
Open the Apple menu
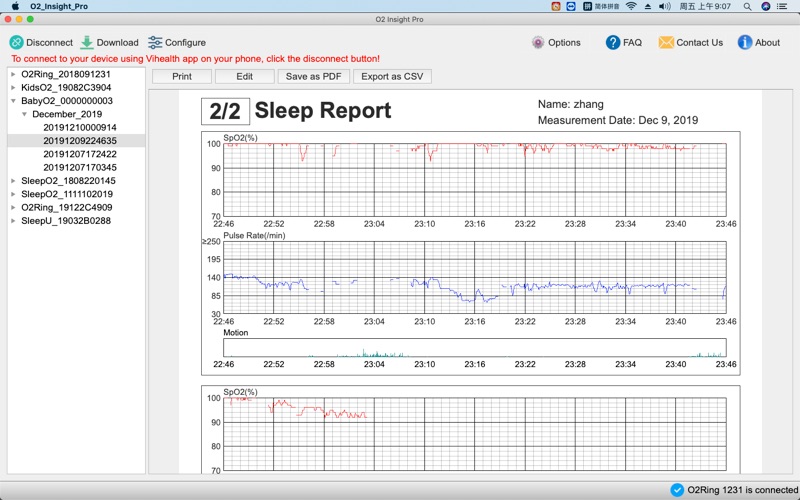coord(15,6)
